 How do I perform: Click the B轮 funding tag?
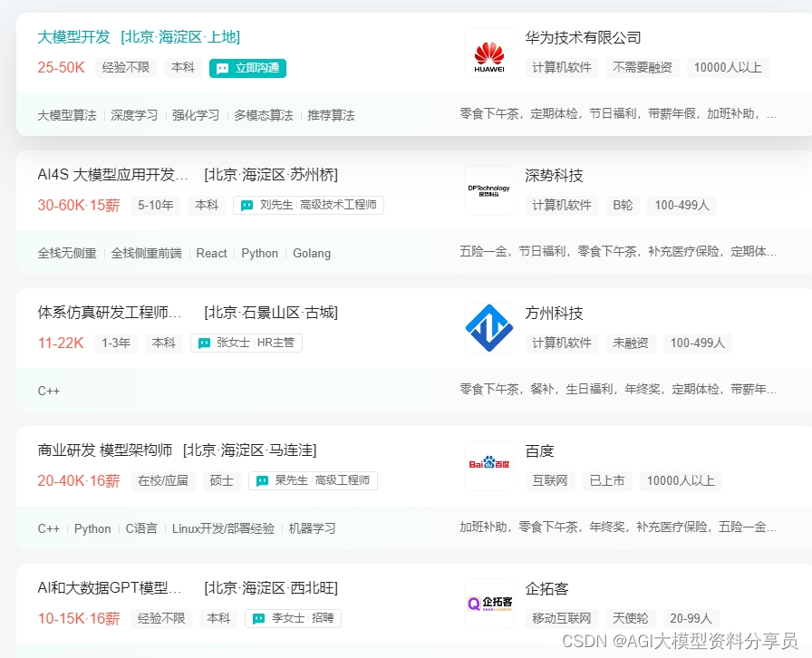pyautogui.click(x=623, y=206)
